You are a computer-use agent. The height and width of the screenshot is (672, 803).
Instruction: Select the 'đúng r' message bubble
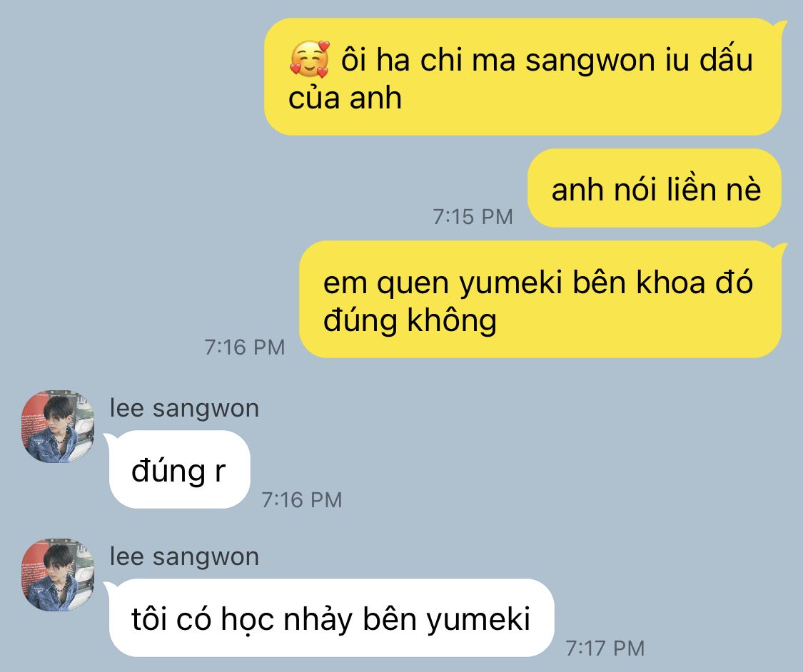click(178, 469)
